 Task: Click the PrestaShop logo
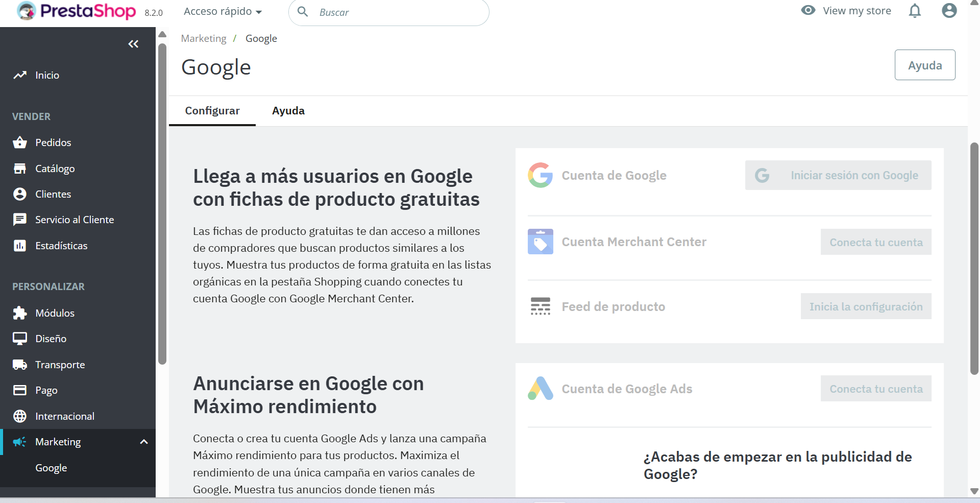77,11
